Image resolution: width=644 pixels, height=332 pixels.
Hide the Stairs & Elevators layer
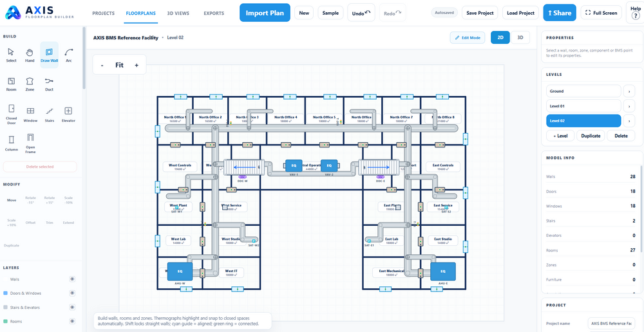coord(72,307)
